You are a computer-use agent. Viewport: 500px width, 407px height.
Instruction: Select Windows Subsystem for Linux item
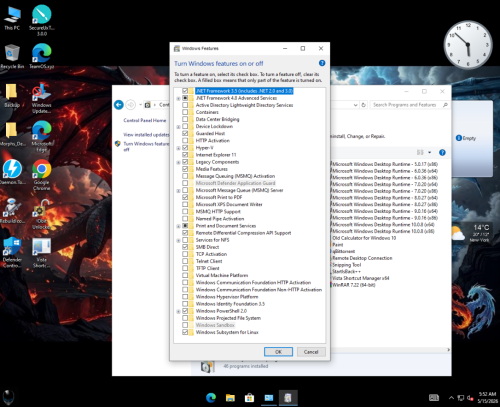(227, 332)
